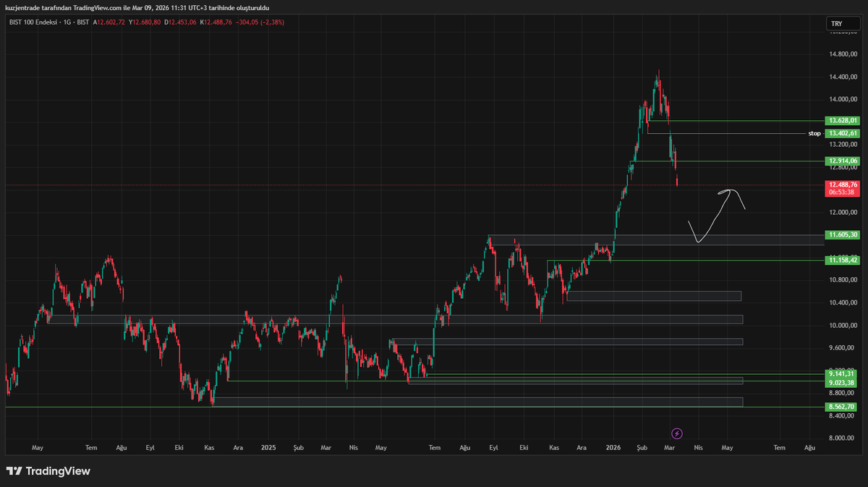Click the 14.400,00 price axis value

[x=843, y=77]
